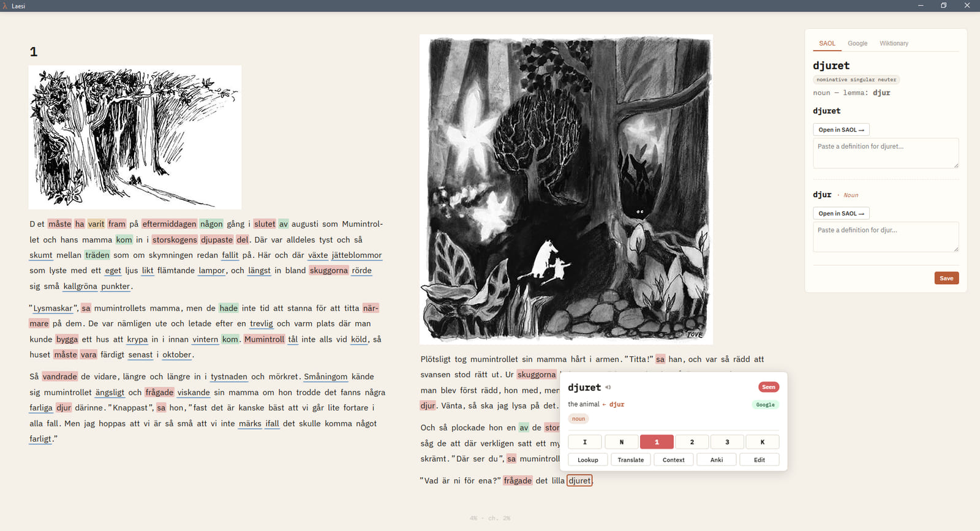Select familiarity level 2
The height and width of the screenshot is (531, 980).
(692, 442)
